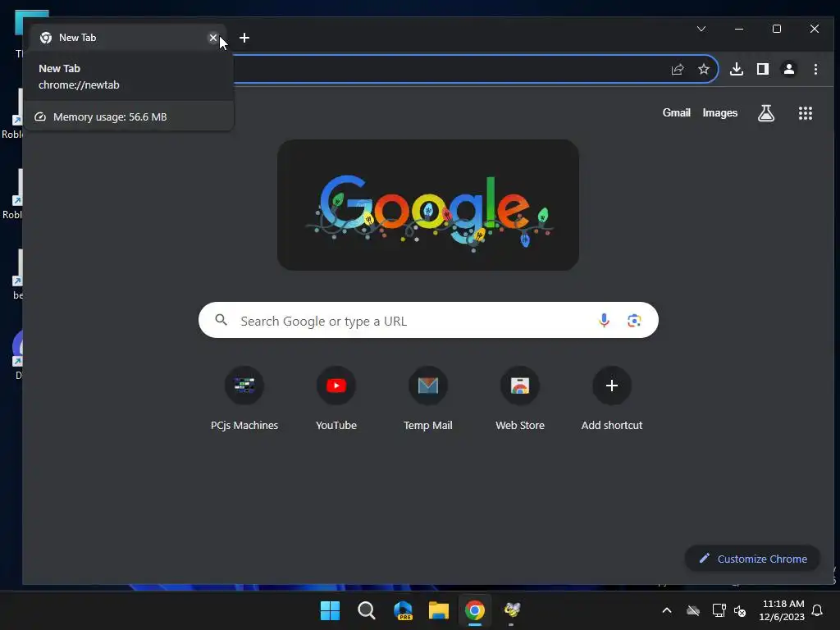Click the Google holiday doodle
This screenshot has width=840, height=630.
click(428, 205)
